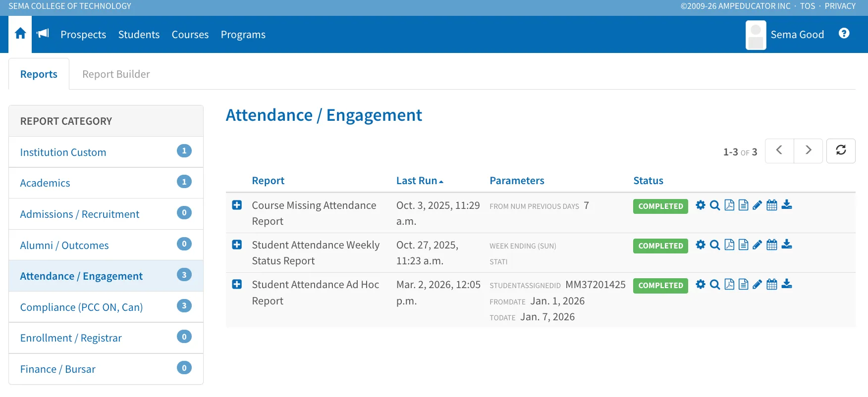The height and width of the screenshot is (397, 868).
Task: Choose the Enrollment / Registrar category
Action: coord(106,338)
